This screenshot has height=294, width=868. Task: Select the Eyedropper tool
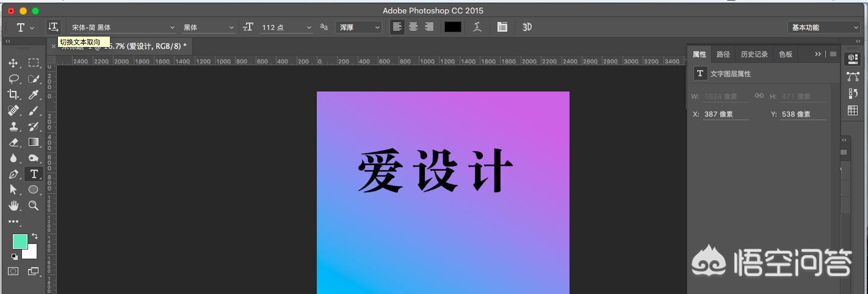34,95
